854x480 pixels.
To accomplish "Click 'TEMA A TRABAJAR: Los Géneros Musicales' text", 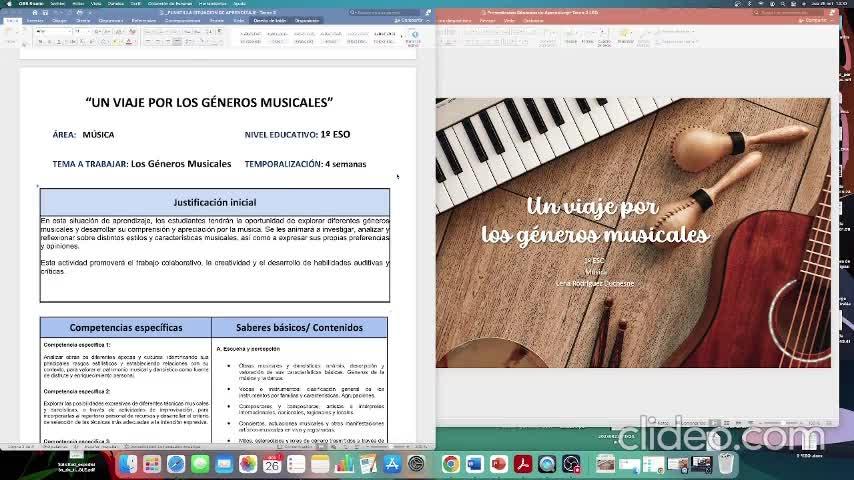I will [142, 163].
